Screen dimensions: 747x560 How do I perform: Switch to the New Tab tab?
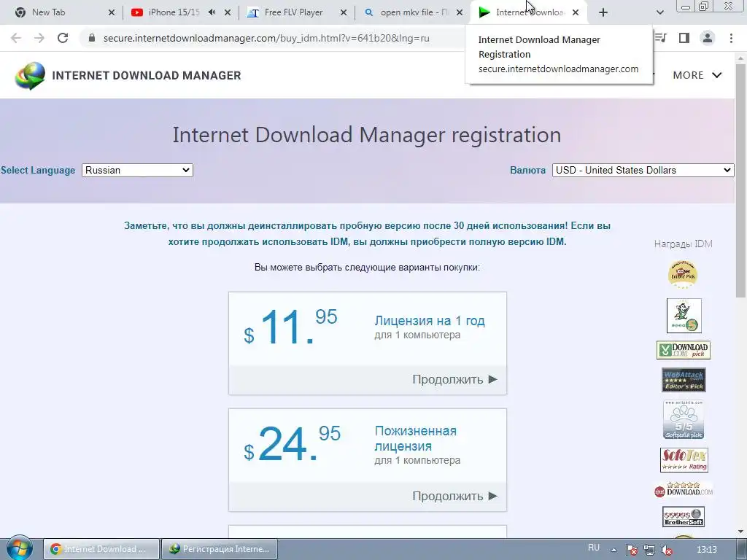(58, 12)
